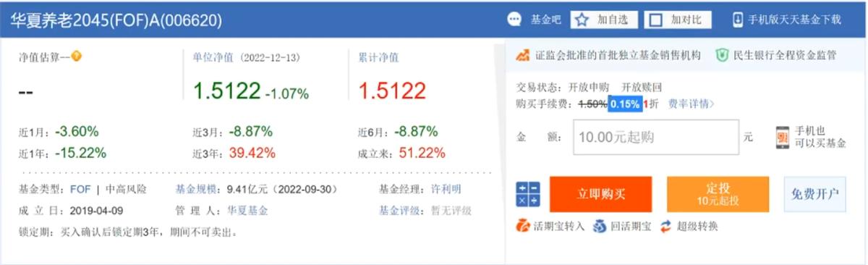Click the green shield icon beside 民生银行
The height and width of the screenshot is (265, 868).
pyautogui.click(x=722, y=55)
